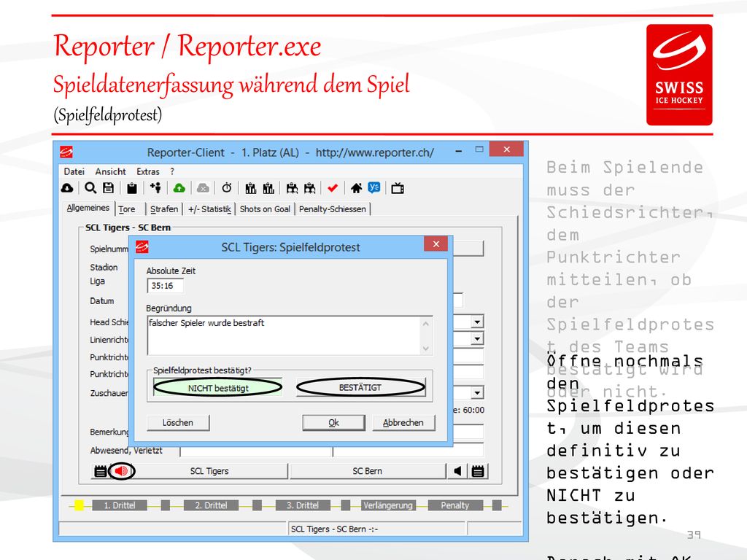Viewport: 747px width, 560px height.
Task: Select the 1. Drittel period
Action: pyautogui.click(x=120, y=505)
